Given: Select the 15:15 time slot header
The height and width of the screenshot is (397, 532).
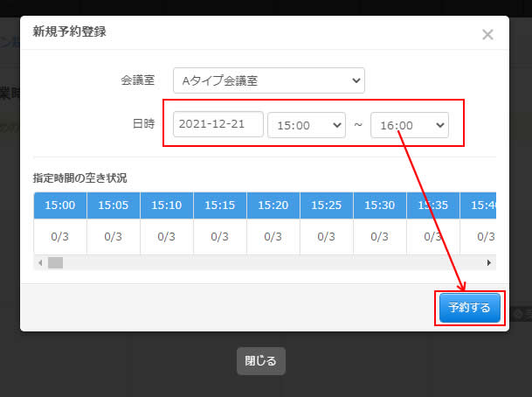Looking at the screenshot, I should (x=220, y=205).
